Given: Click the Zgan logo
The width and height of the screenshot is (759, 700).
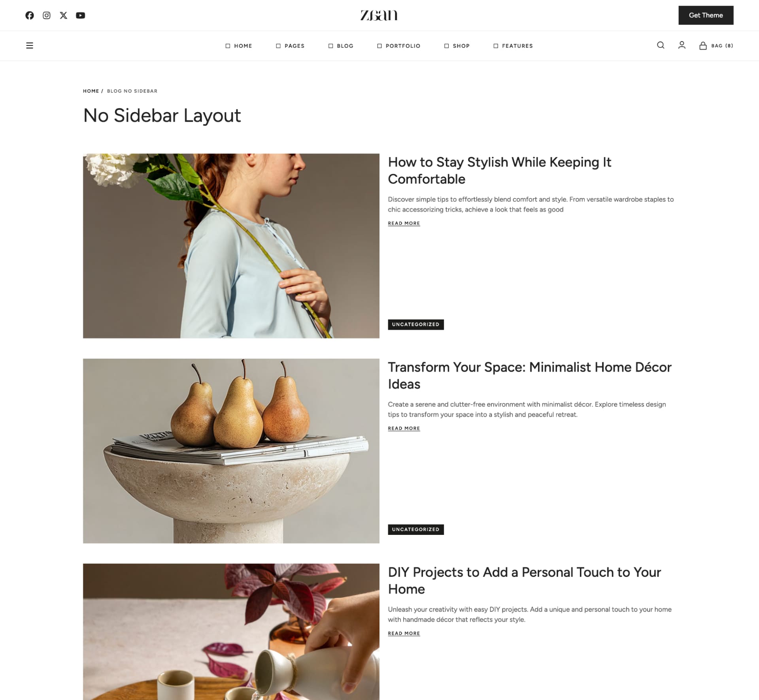Looking at the screenshot, I should click(x=379, y=15).
